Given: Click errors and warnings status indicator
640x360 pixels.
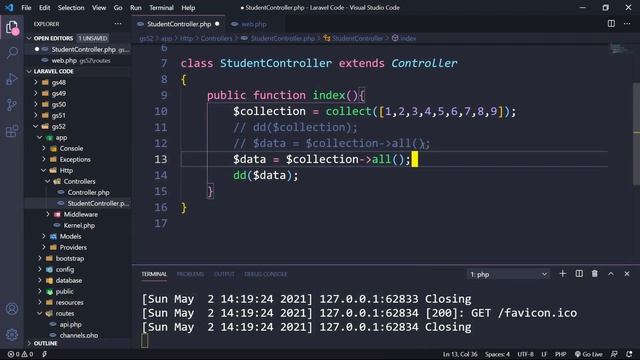Looking at the screenshot, I should (20, 354).
